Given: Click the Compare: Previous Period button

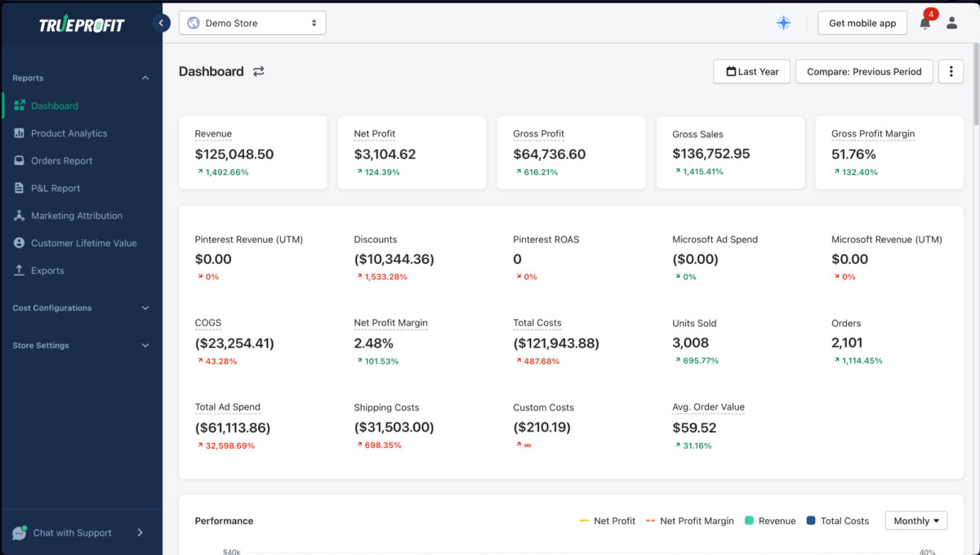Looking at the screenshot, I should pos(864,72).
